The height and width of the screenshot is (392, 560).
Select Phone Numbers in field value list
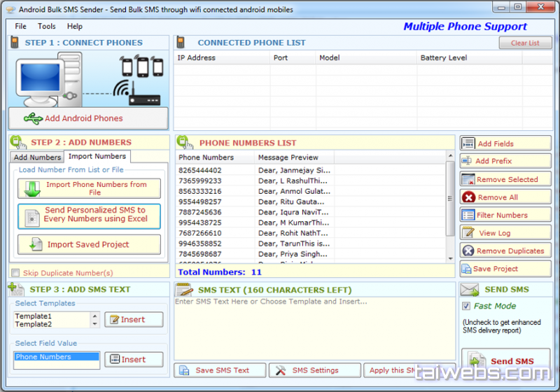[56, 357]
